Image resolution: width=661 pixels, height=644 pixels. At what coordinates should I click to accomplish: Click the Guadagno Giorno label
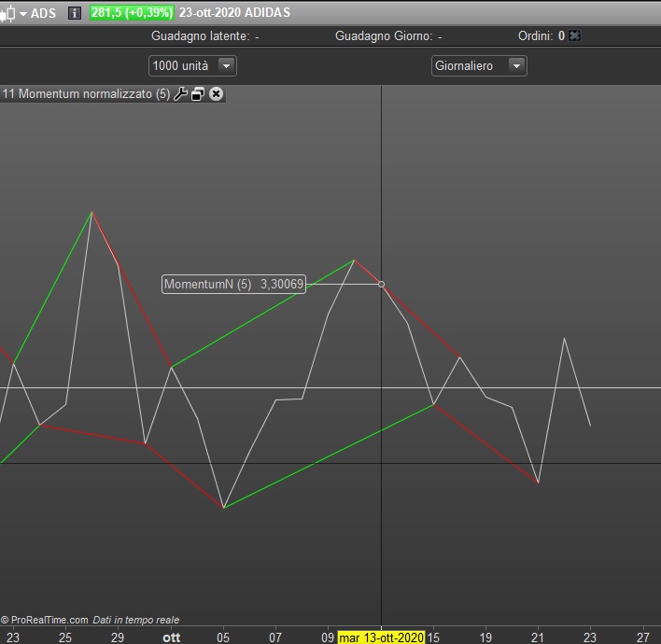384,36
